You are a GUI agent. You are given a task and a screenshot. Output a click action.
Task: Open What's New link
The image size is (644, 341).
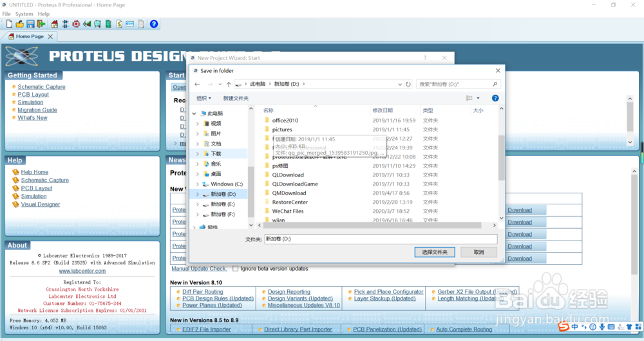[32, 118]
